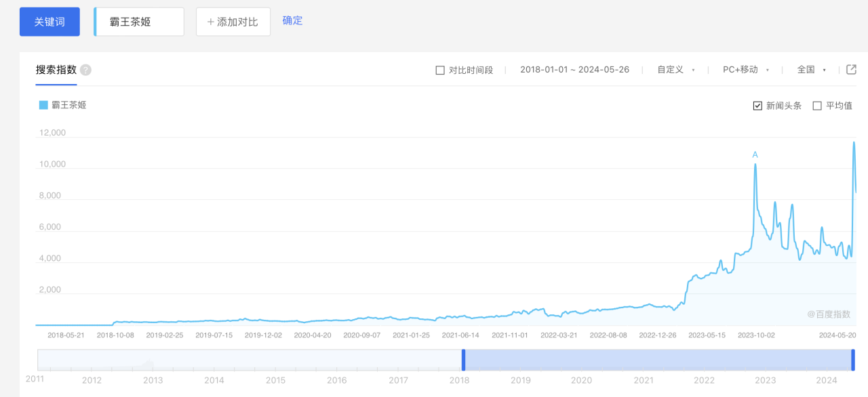Click the right handle of timeline slider
Viewport: 868px width, 397px height.
pyautogui.click(x=852, y=360)
